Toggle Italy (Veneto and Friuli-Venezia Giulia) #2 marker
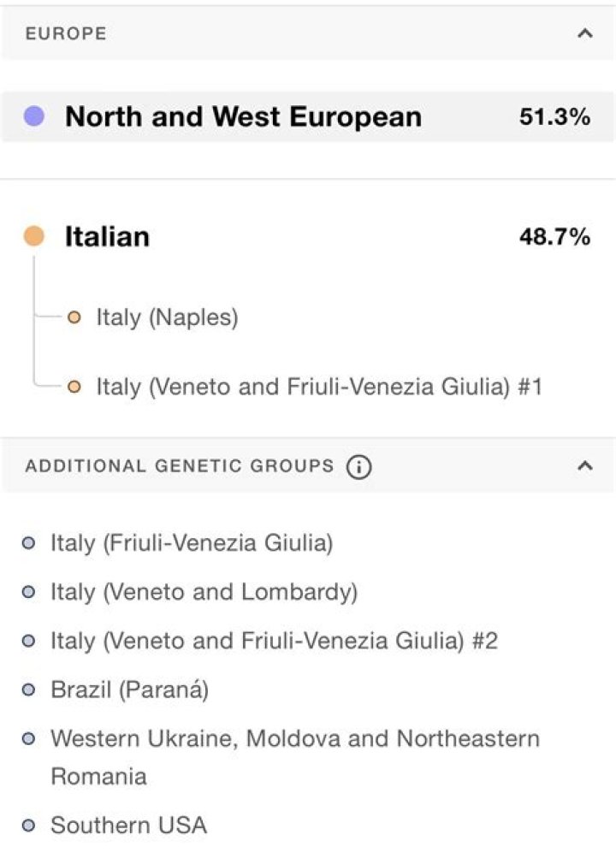616x858 pixels. [30, 639]
